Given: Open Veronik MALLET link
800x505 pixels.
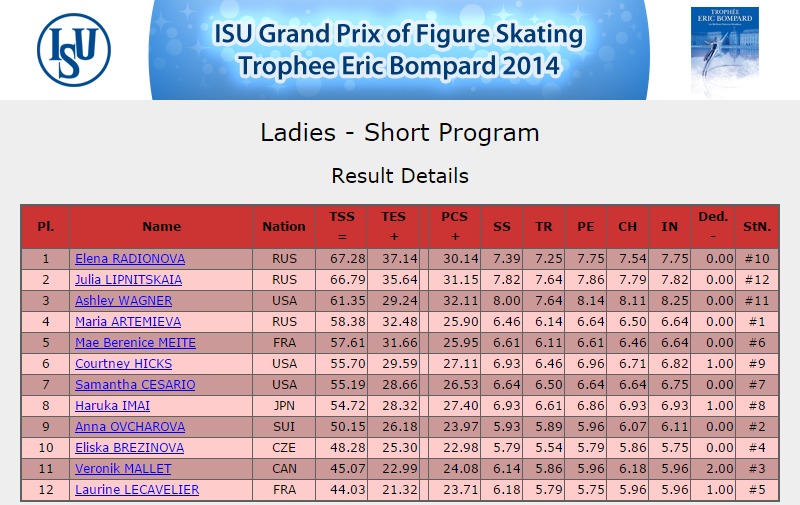Looking at the screenshot, I should (x=123, y=468).
